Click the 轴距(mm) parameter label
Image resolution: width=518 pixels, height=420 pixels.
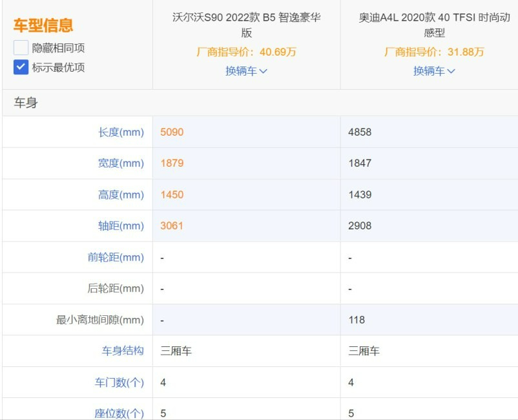[x=121, y=226]
